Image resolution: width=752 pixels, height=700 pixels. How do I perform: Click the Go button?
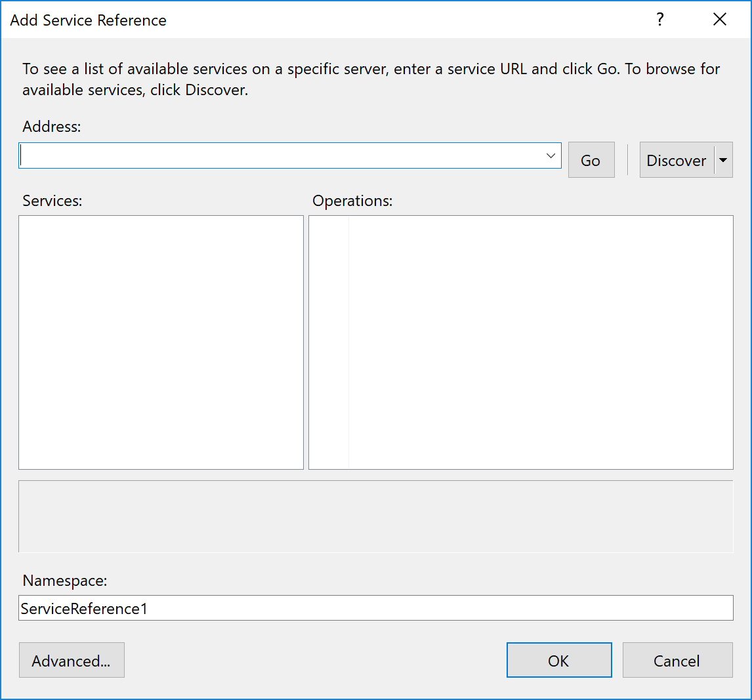[591, 160]
